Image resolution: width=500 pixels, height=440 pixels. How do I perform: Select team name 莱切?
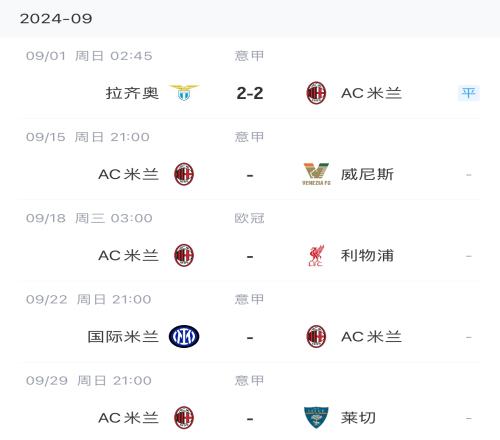coord(358,418)
